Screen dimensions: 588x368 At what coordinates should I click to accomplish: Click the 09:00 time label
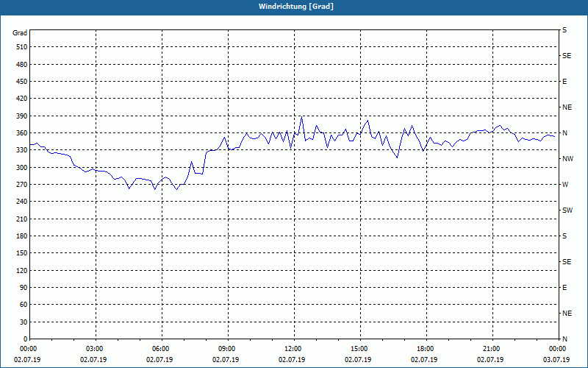point(226,349)
